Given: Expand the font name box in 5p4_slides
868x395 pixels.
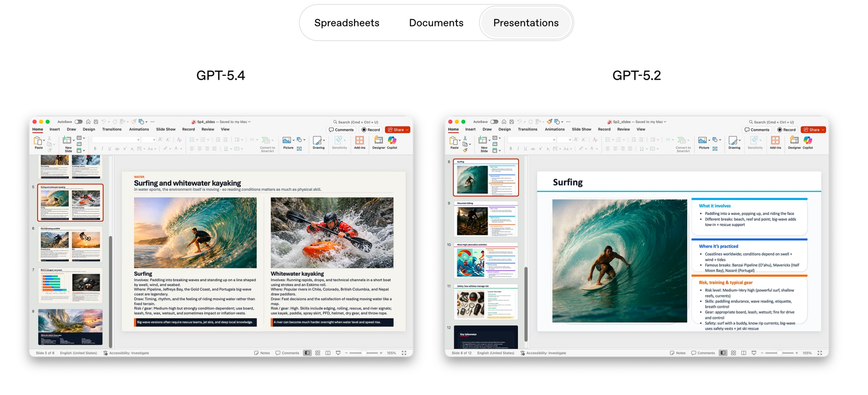Looking at the screenshot, I should [x=138, y=140].
